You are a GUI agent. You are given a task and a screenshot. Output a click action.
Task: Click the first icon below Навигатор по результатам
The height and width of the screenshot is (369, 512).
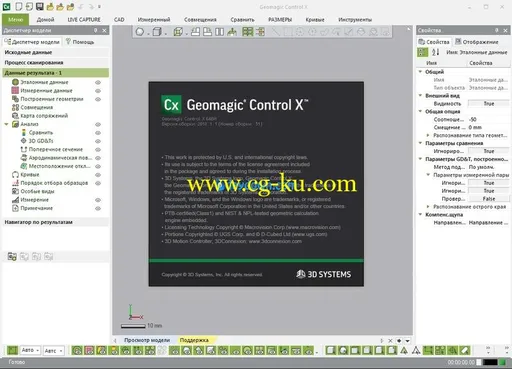point(12,256)
